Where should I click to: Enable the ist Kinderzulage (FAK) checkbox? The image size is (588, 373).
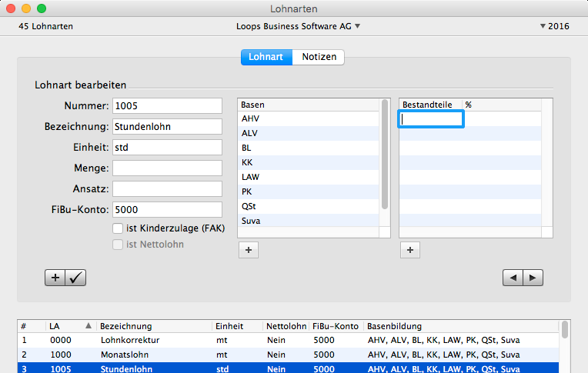point(118,228)
